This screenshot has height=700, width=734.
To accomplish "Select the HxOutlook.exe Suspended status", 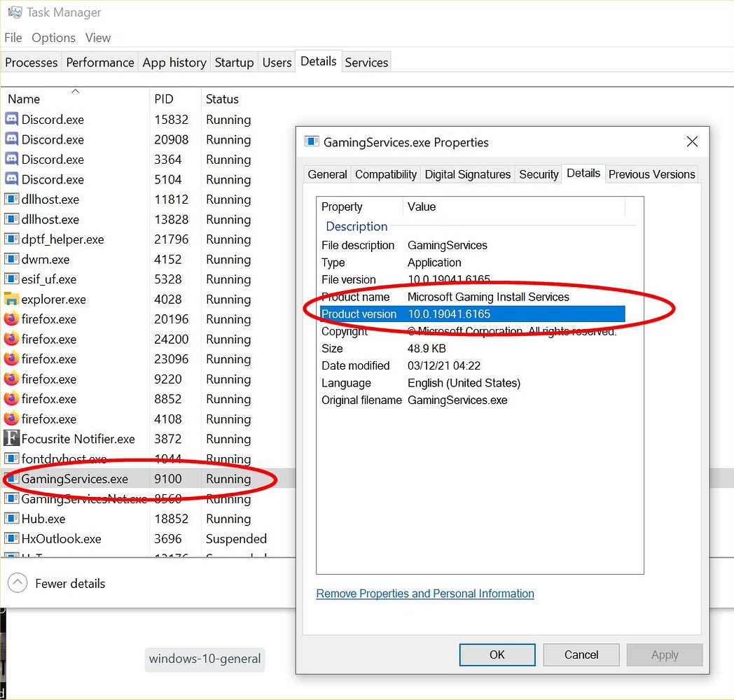I will coord(237,538).
